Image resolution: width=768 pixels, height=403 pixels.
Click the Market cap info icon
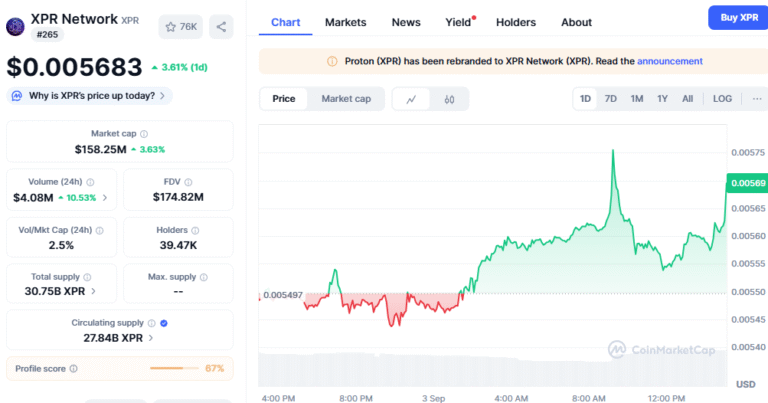144,134
